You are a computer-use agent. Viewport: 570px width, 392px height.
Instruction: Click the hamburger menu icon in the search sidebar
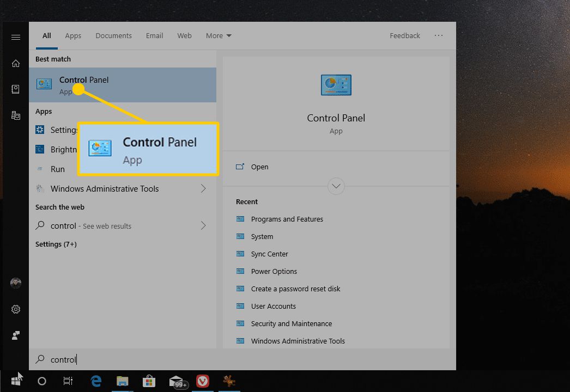pos(16,37)
